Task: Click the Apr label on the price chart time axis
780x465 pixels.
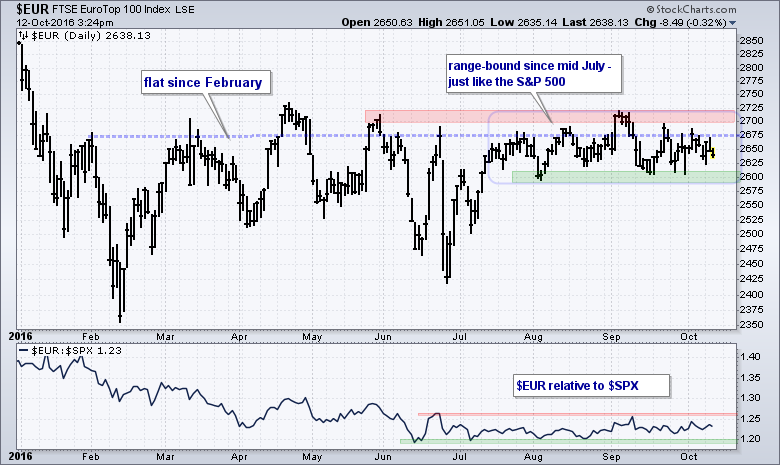Action: click(x=239, y=337)
